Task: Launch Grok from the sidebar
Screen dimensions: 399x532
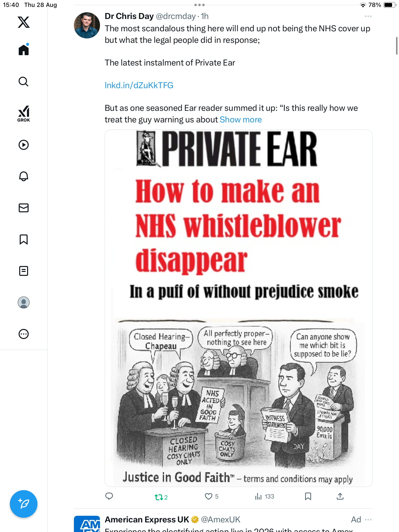Action: (x=24, y=114)
